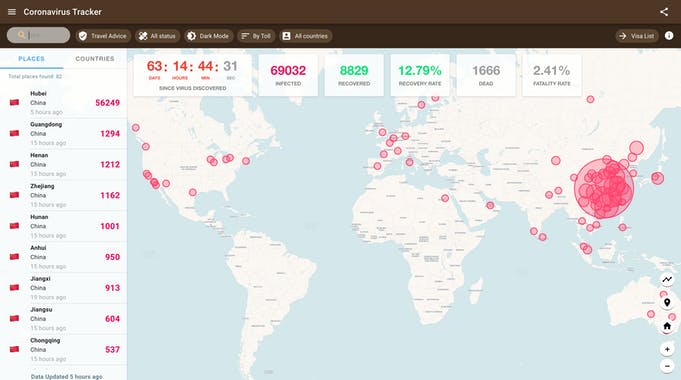Screen dimensions: 681x380
Task: Select the Hubei row
Action: [63, 102]
